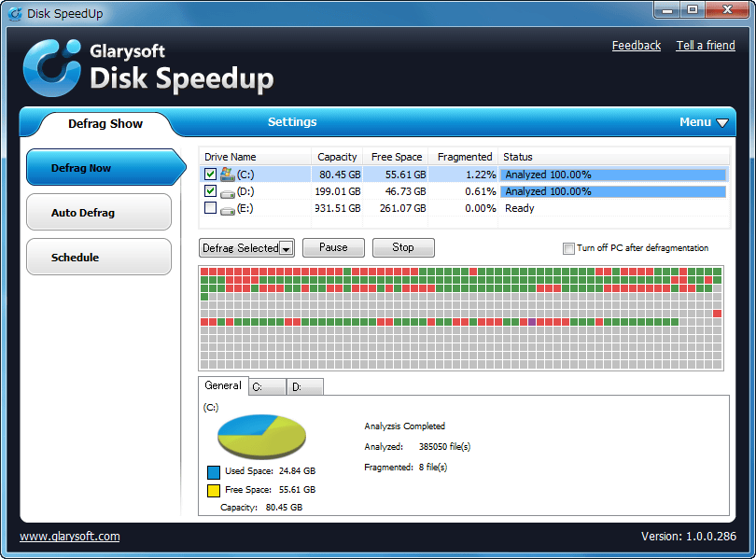Click the C: drive pie chart
This screenshot has width=756, height=559.
click(x=261, y=437)
